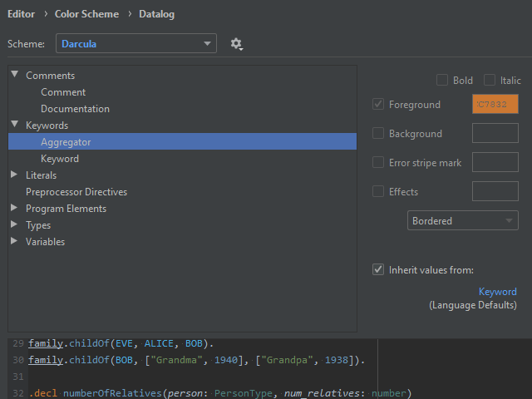Enable the Error stripe mark checkbox

coord(378,163)
